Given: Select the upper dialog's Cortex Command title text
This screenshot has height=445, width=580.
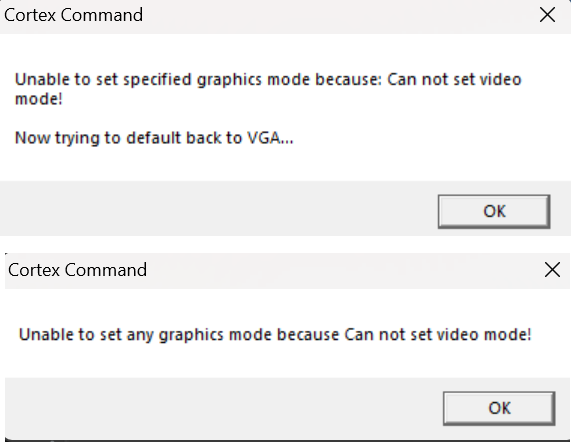Looking at the screenshot, I should click(73, 15).
